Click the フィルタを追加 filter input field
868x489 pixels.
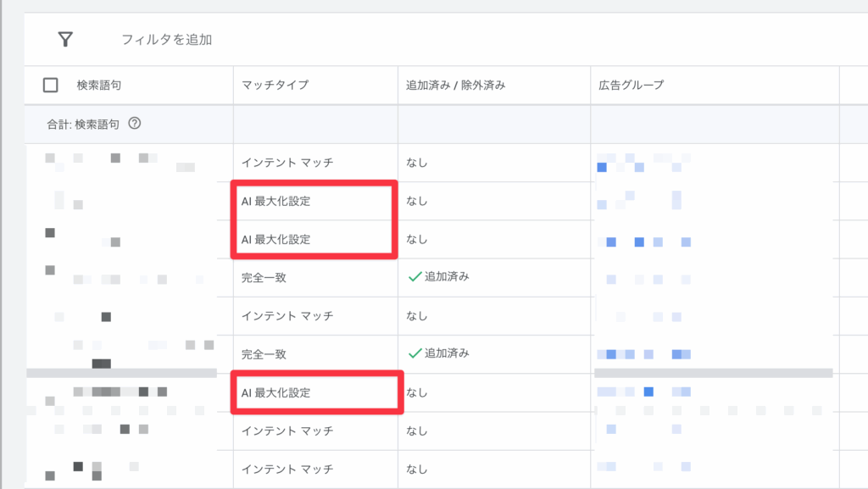[167, 40]
